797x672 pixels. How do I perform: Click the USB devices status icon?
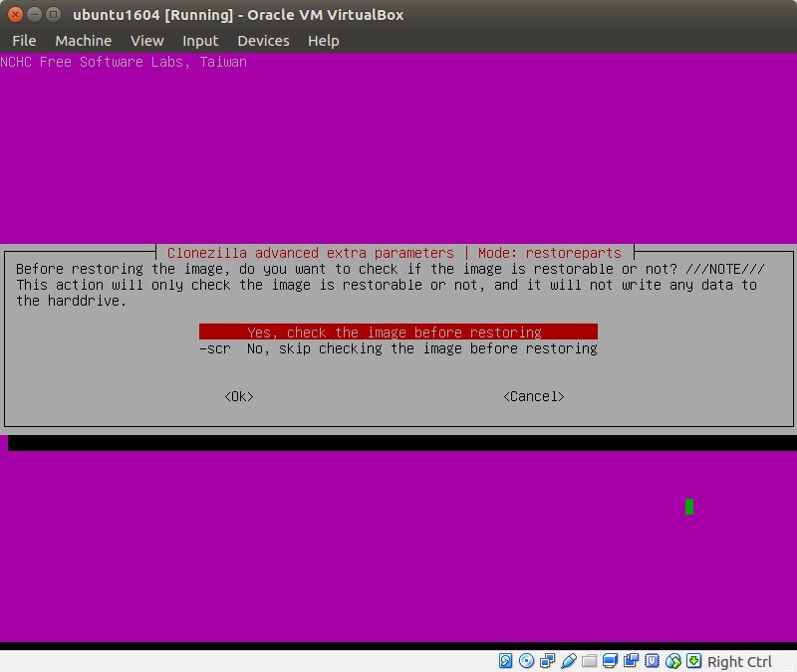[x=569, y=661]
